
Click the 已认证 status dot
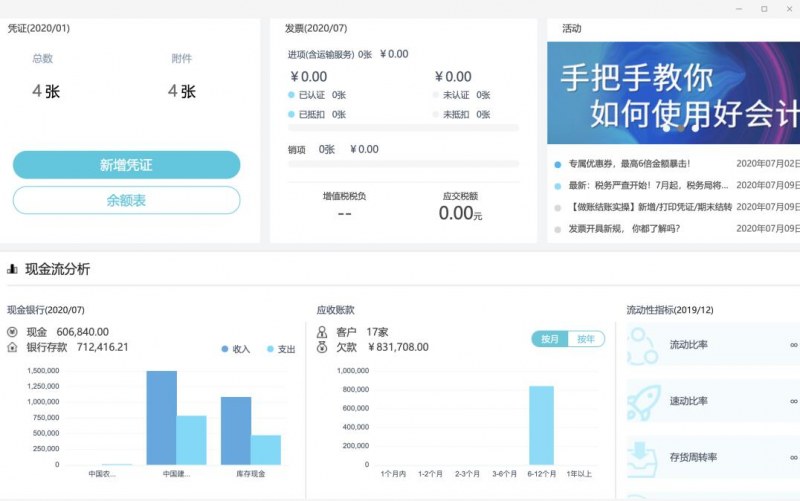click(x=291, y=95)
